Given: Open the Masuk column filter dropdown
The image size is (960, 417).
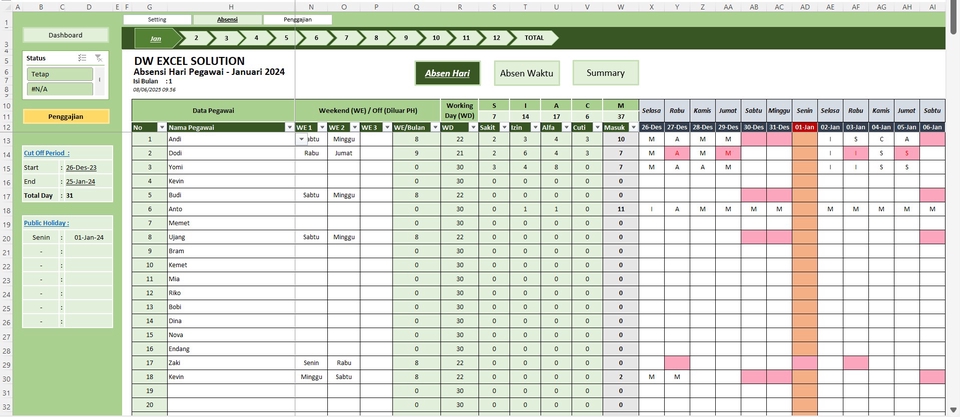Looking at the screenshot, I should coord(633,127).
